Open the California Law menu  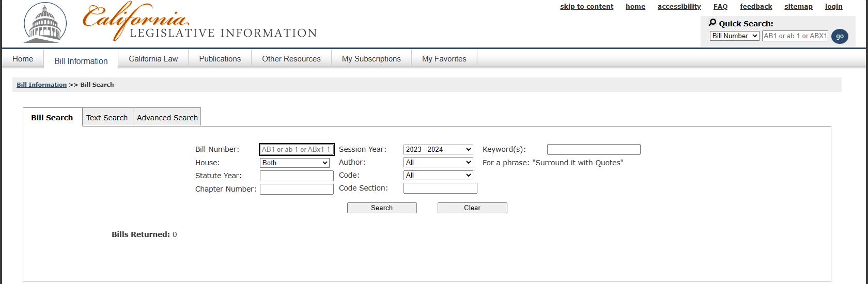pos(153,59)
